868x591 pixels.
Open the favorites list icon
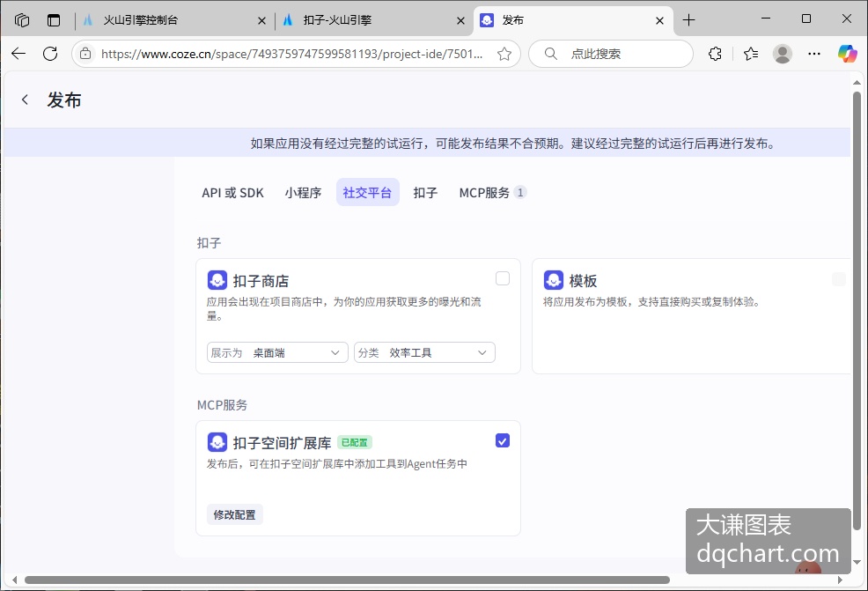pyautogui.click(x=751, y=54)
